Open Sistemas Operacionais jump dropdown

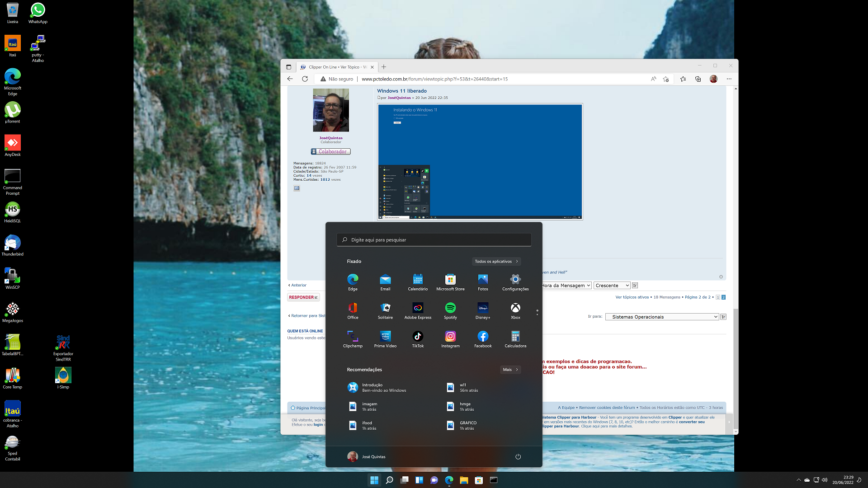coord(662,317)
